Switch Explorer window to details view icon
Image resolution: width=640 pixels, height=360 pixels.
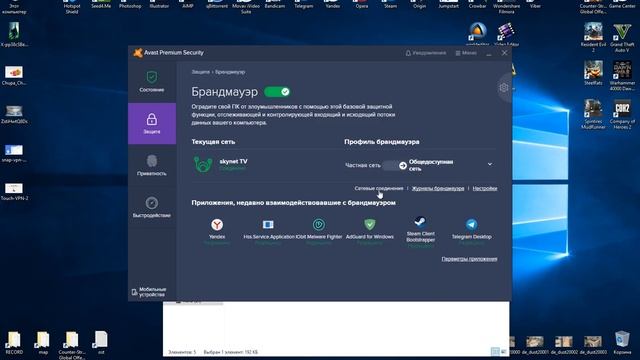coord(495,351)
